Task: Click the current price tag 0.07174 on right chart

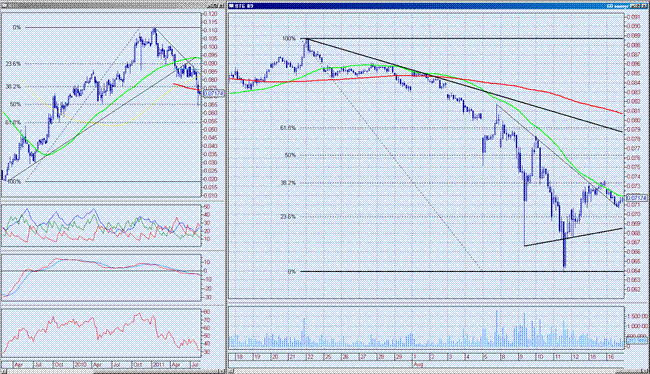Action: [636, 198]
